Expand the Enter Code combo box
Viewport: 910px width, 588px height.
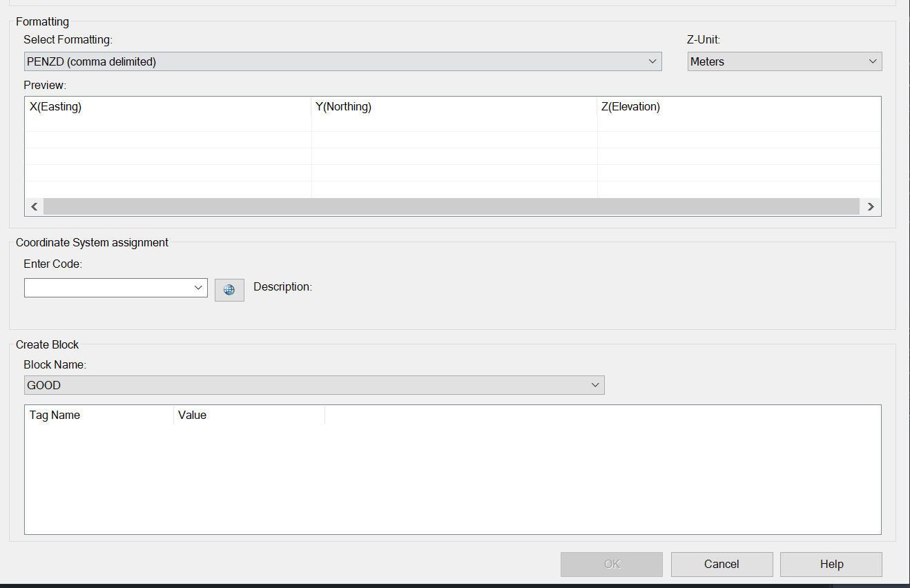pos(200,288)
